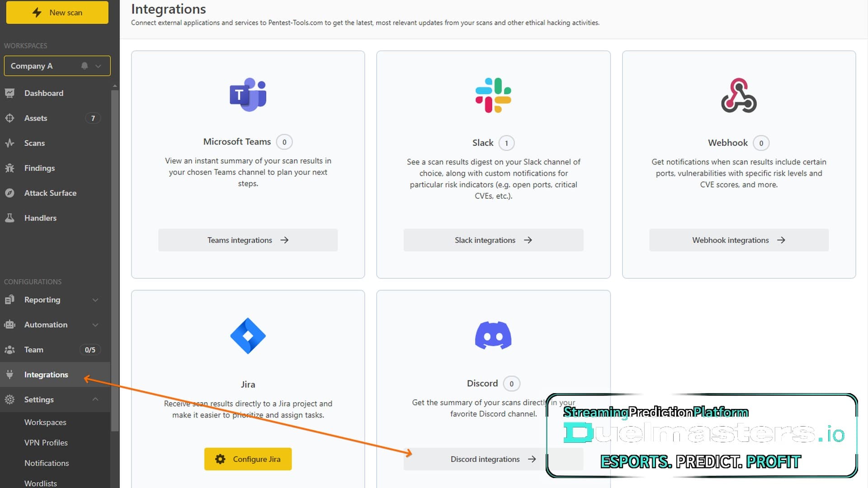Click the Jira diamond logo icon
This screenshot has width=868, height=488.
248,336
